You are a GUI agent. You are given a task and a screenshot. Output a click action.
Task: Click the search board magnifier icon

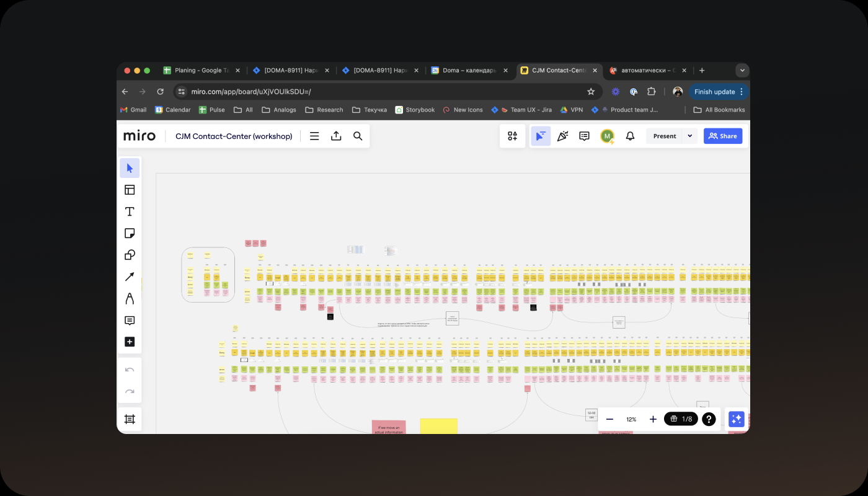(x=358, y=136)
